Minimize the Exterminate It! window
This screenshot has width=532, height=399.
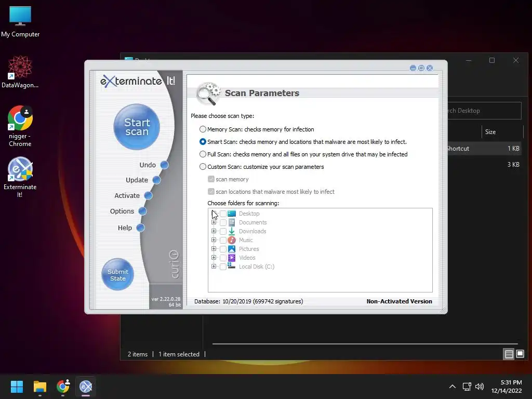click(413, 68)
